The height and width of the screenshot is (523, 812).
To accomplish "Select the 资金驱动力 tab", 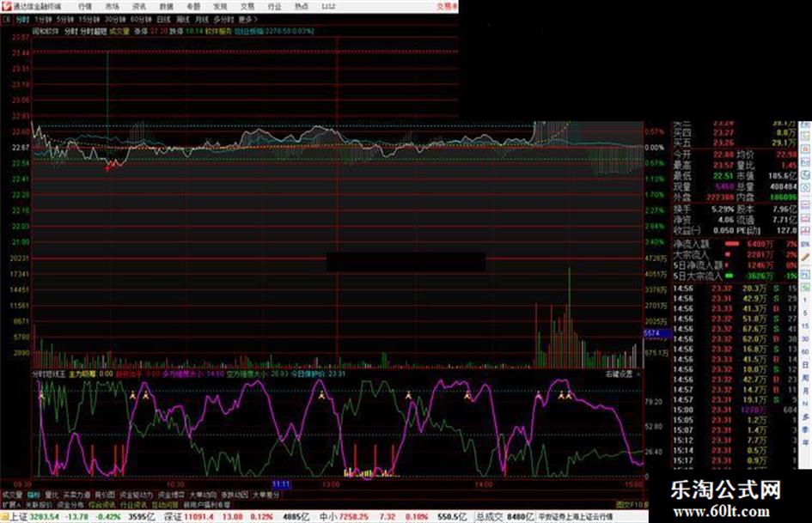I will click(x=137, y=495).
